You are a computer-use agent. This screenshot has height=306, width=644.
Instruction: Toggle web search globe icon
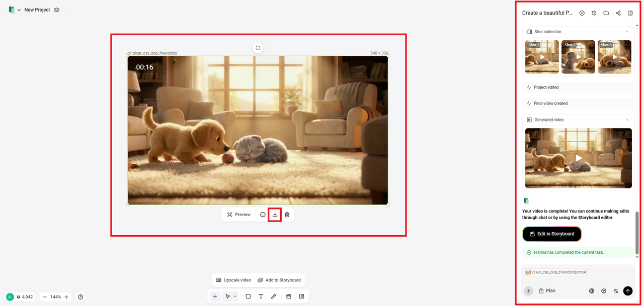pyautogui.click(x=592, y=291)
